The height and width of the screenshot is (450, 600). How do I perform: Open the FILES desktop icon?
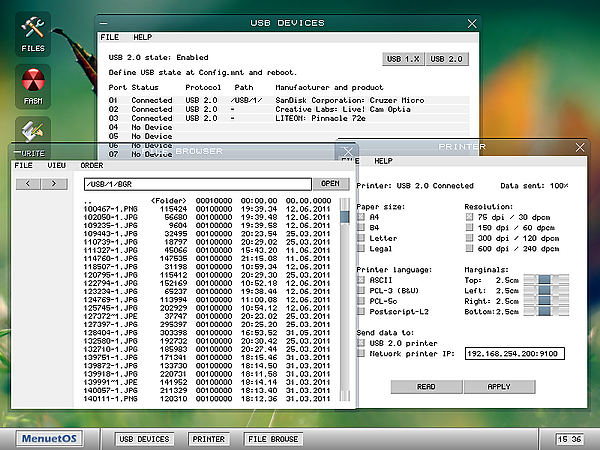coord(33,34)
